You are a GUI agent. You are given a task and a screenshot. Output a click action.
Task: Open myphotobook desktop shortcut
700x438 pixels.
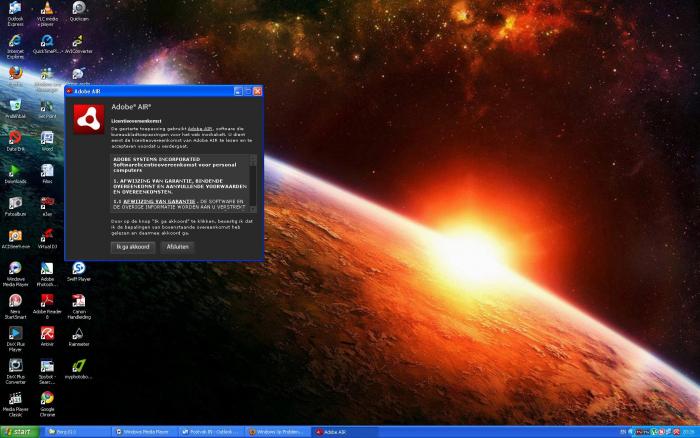[x=79, y=369]
